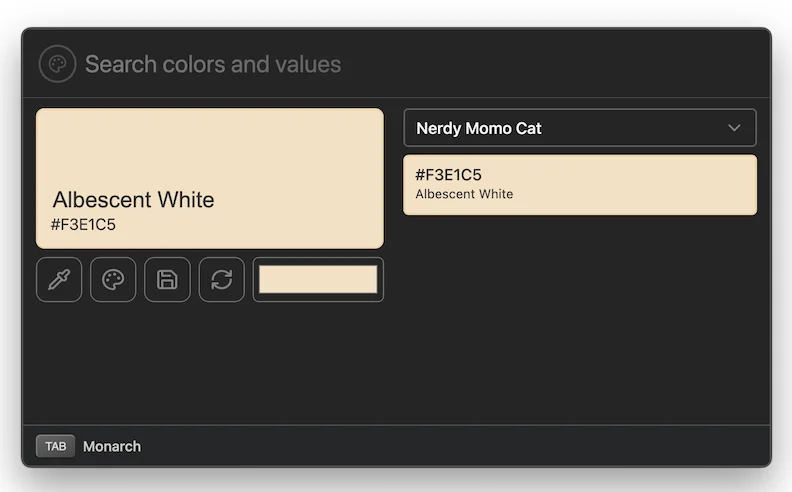
Task: Click the Albescent White name in preview
Action: [133, 200]
